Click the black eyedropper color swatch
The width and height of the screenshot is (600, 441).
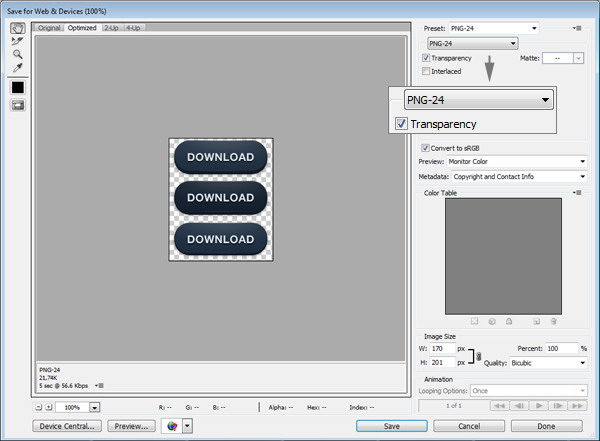[18, 87]
